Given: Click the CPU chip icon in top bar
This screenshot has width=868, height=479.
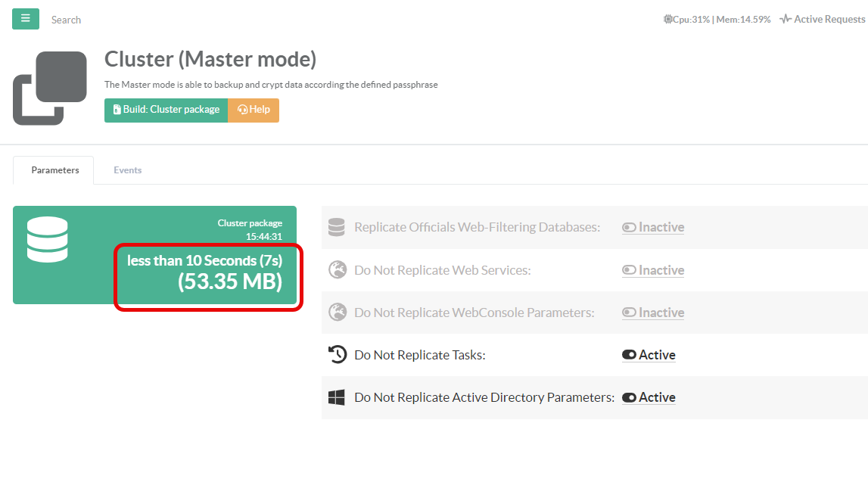Looking at the screenshot, I should coord(667,20).
